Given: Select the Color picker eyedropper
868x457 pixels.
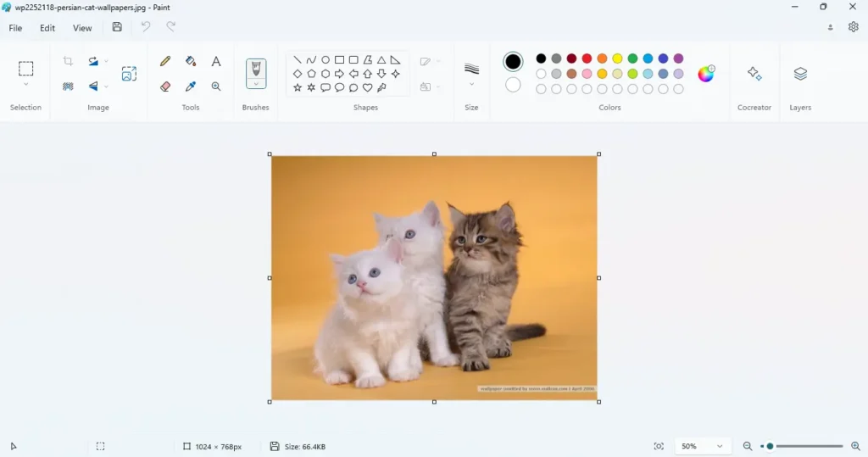Looking at the screenshot, I should pyautogui.click(x=191, y=86).
